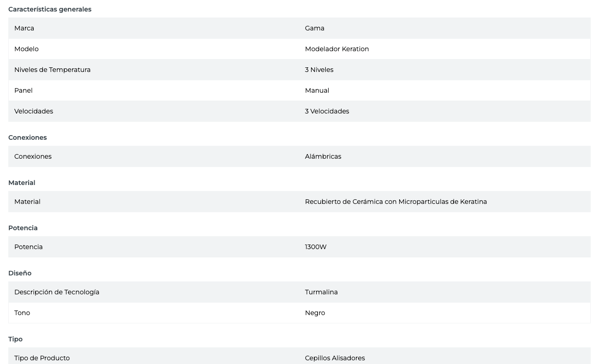The height and width of the screenshot is (364, 599).
Task: Click the 3 Velocidades value
Action: click(x=327, y=111)
